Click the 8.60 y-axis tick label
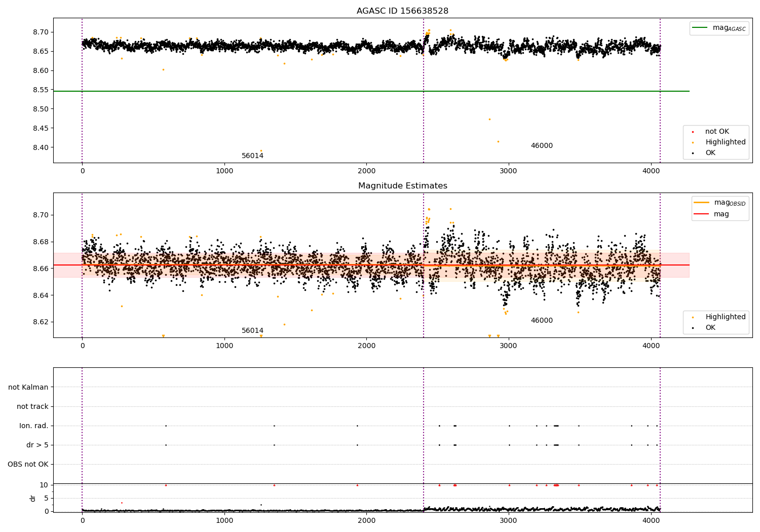This screenshot has width=760, height=532. (41, 71)
